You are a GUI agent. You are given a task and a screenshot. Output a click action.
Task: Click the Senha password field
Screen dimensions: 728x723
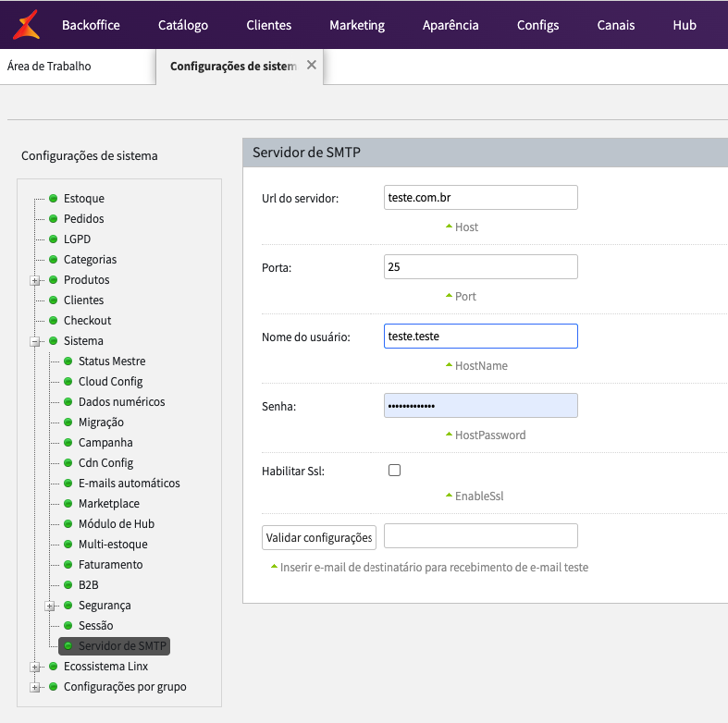pos(480,405)
